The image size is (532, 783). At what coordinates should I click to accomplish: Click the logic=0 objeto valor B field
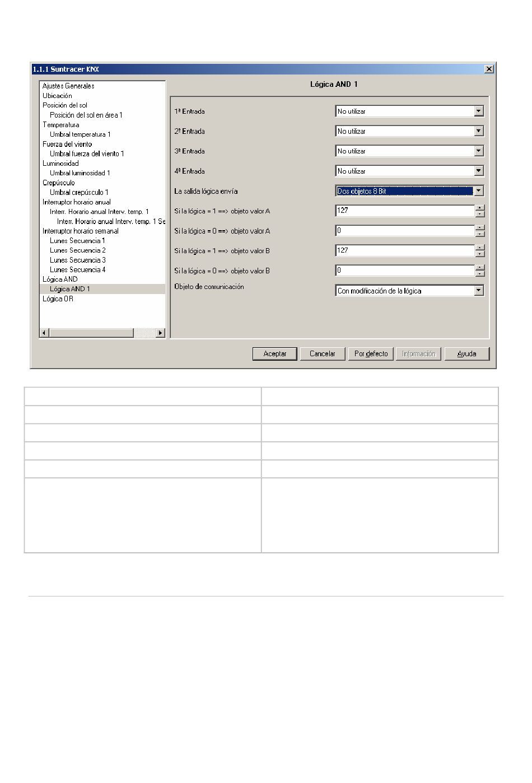pos(405,271)
